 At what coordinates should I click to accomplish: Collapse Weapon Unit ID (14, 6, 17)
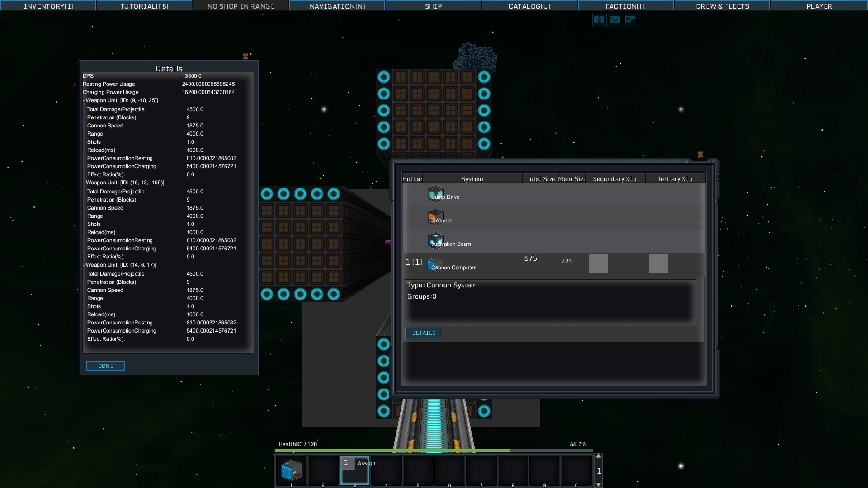click(84, 265)
